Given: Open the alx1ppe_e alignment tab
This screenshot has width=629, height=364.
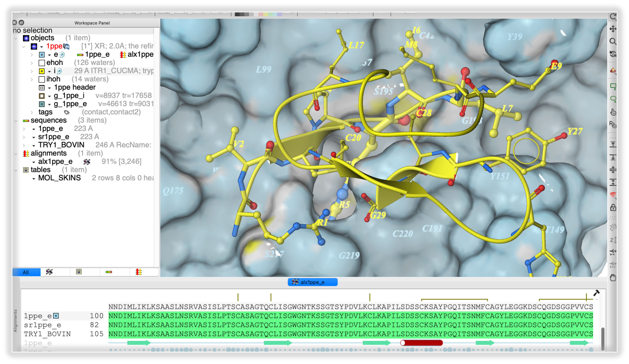Looking at the screenshot, I should pyautogui.click(x=312, y=282).
